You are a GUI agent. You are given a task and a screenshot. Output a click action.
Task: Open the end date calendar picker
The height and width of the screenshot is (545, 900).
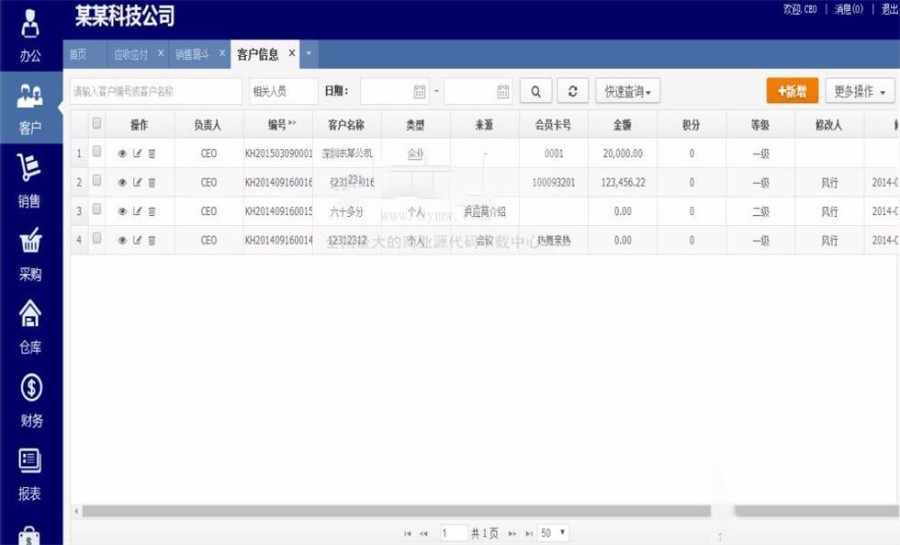point(503,91)
